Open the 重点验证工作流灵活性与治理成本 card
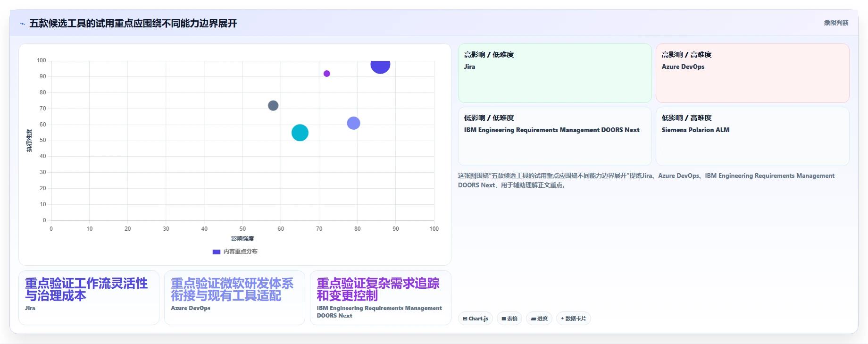 click(x=89, y=298)
